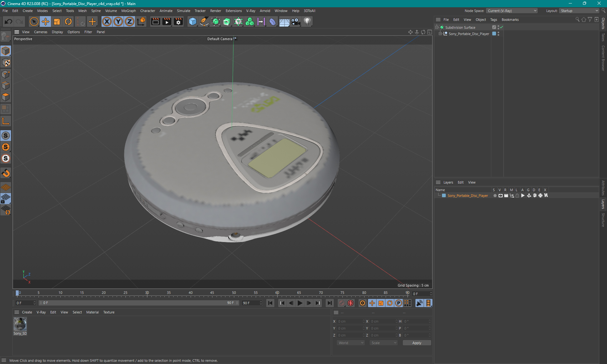Click the Locked Workplane icon

(x=6, y=199)
